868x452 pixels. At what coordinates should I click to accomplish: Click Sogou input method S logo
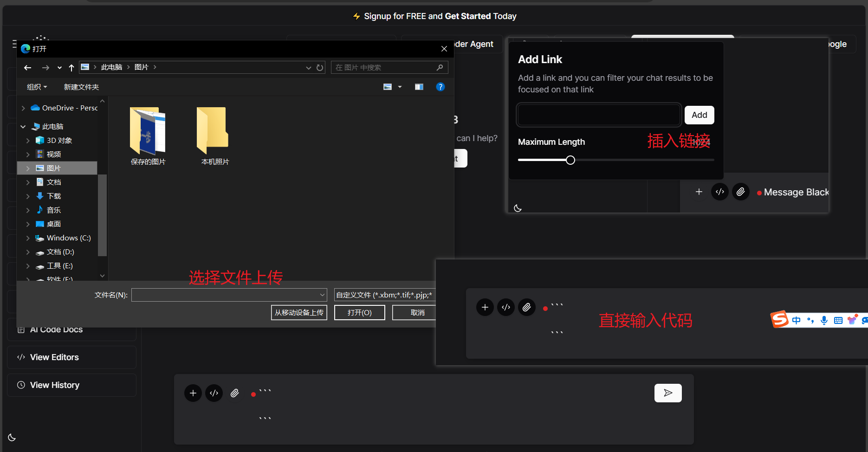coord(780,319)
